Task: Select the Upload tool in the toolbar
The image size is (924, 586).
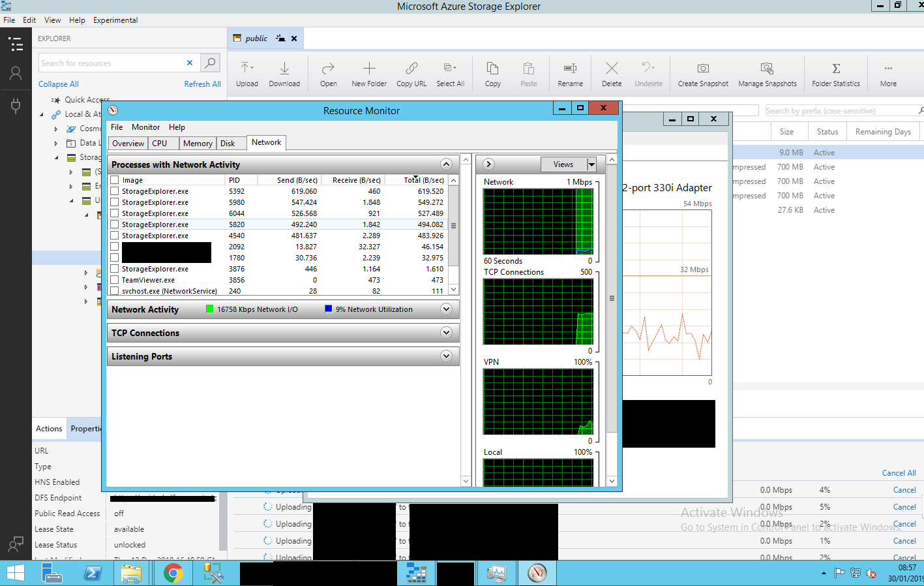Action: (246, 73)
